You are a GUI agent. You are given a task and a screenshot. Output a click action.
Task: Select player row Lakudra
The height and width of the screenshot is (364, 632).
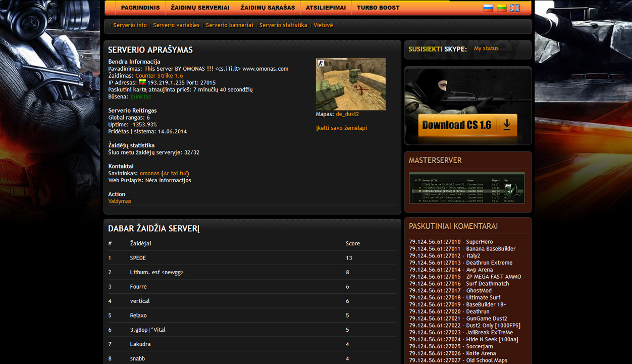click(252, 344)
